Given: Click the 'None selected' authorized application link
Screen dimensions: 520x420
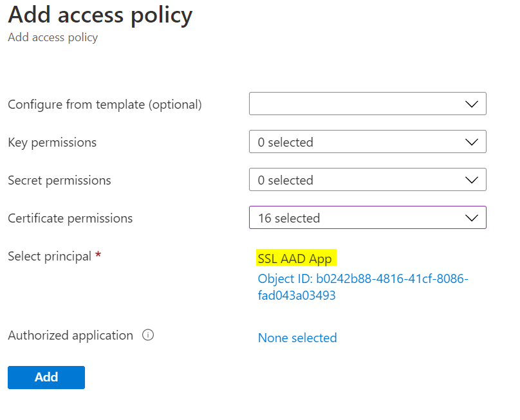Looking at the screenshot, I should (x=297, y=338).
